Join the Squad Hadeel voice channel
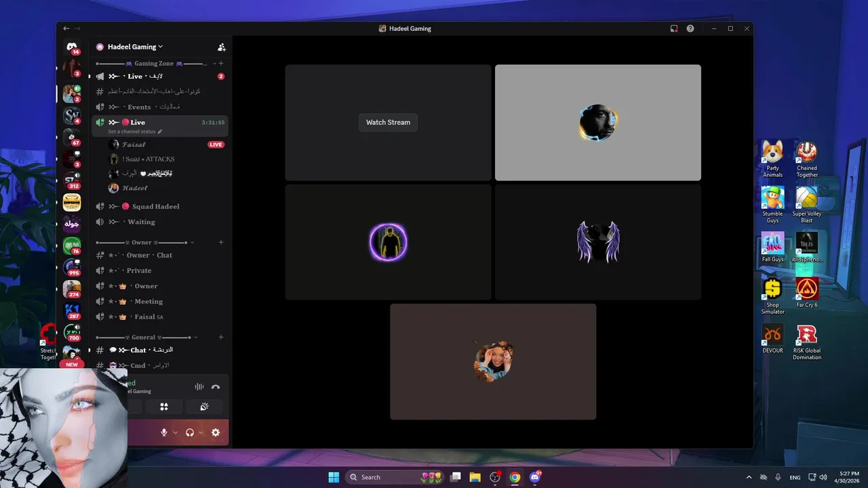Screen dimensions: 868x488 [x=159, y=206]
